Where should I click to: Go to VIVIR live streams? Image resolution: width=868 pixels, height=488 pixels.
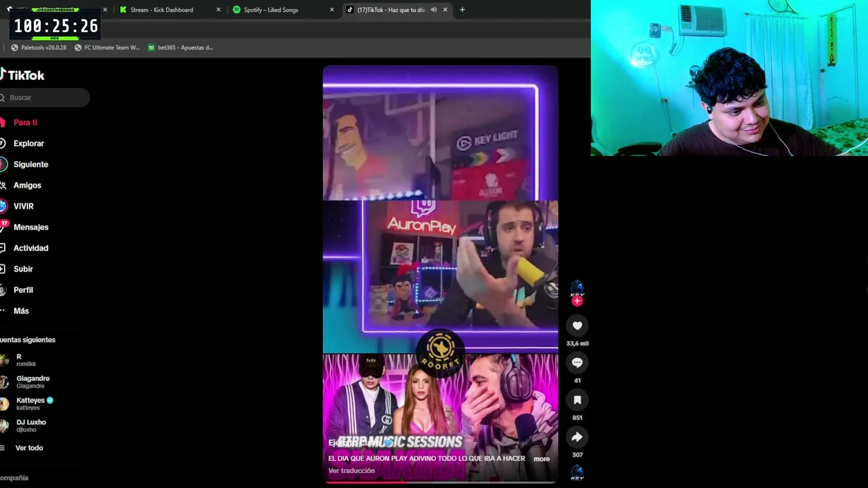pos(23,206)
